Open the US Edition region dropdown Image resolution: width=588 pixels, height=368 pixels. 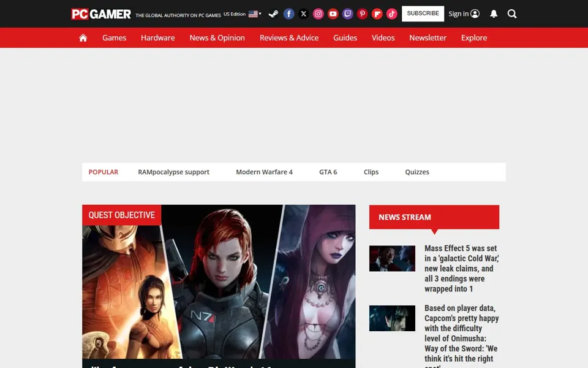(243, 14)
